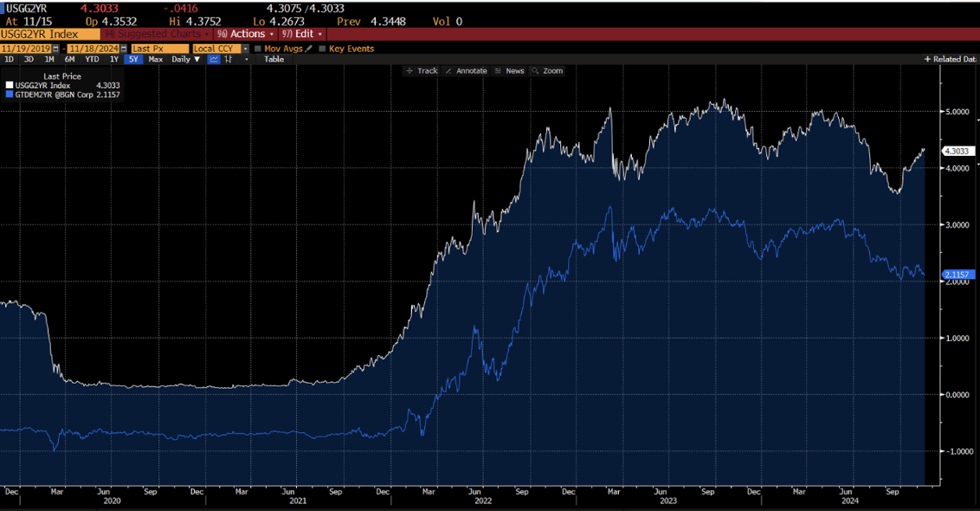Click the blue GTDEM2YR legend swatch

[x=10, y=94]
